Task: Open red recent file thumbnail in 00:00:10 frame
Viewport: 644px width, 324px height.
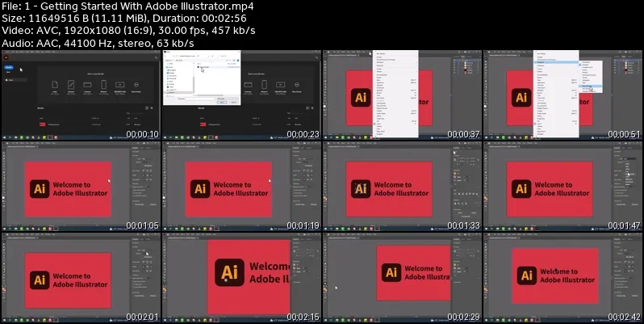Action: [42, 124]
